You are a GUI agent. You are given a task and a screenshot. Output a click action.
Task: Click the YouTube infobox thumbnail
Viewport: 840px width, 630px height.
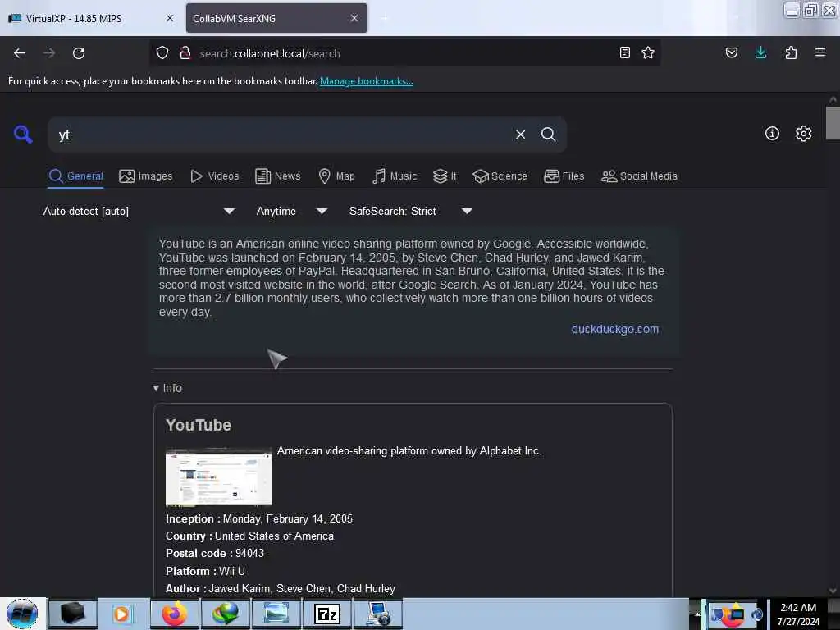point(218,477)
